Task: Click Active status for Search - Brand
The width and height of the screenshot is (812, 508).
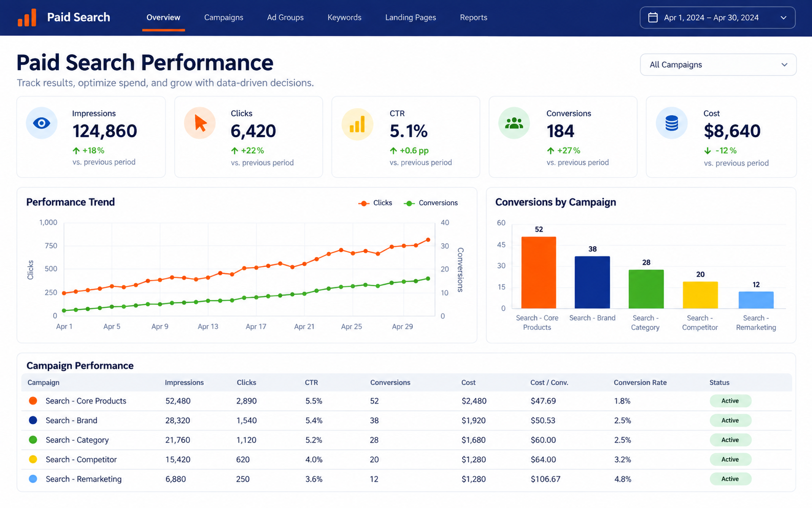Action: pyautogui.click(x=730, y=420)
